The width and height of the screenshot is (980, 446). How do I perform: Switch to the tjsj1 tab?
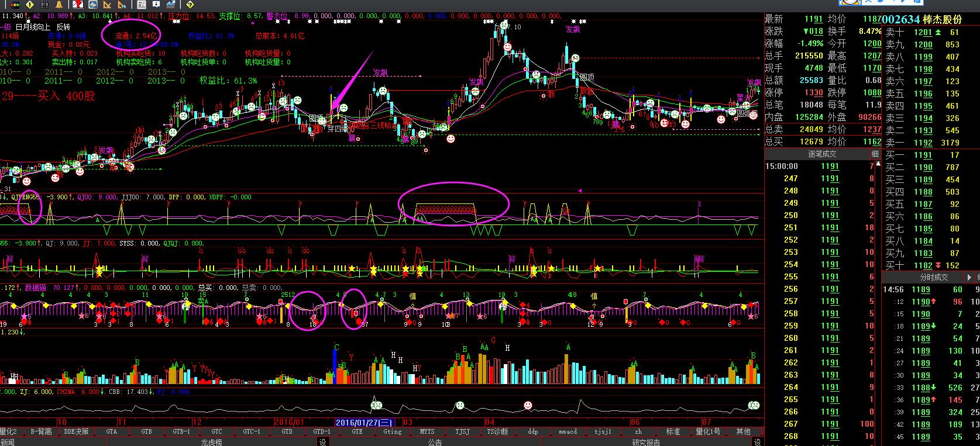coord(603,431)
